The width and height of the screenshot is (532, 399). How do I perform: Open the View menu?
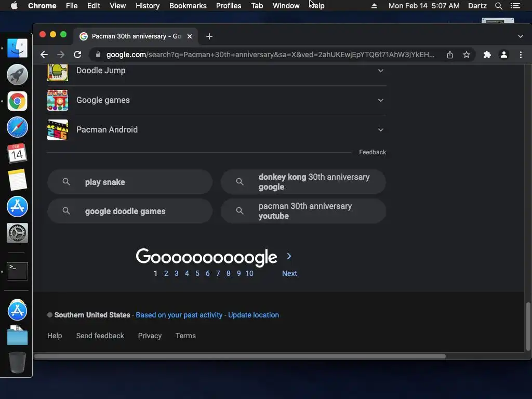point(118,6)
